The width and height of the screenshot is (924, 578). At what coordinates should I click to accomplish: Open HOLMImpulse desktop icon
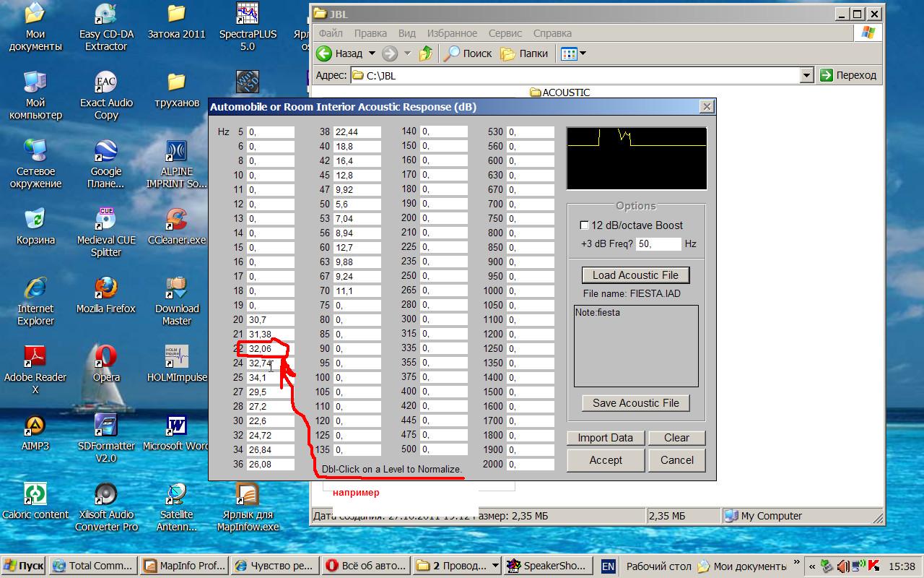[x=177, y=357]
